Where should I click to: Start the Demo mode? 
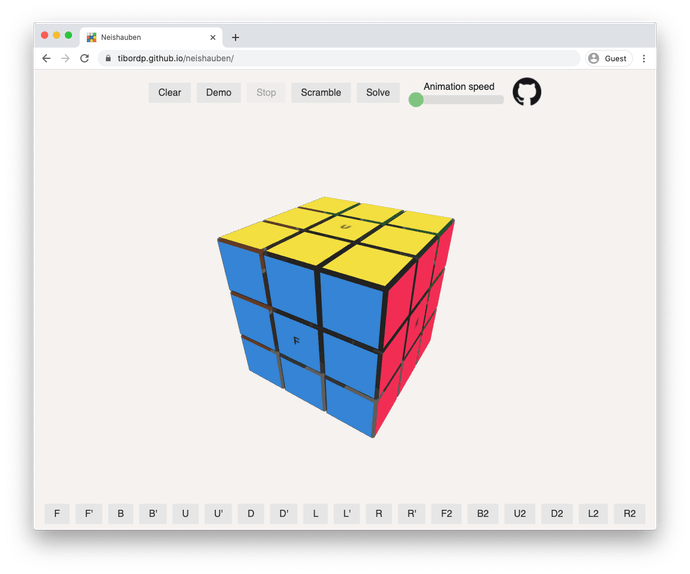point(219,92)
